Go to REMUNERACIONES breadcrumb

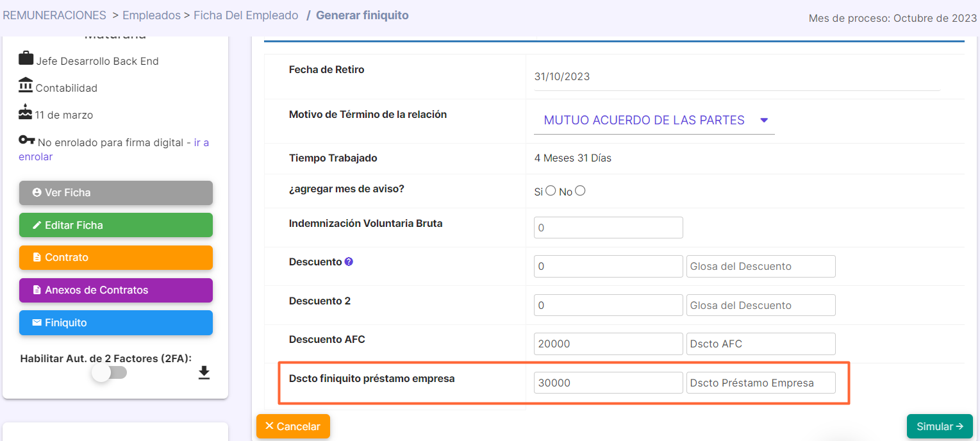(54, 15)
